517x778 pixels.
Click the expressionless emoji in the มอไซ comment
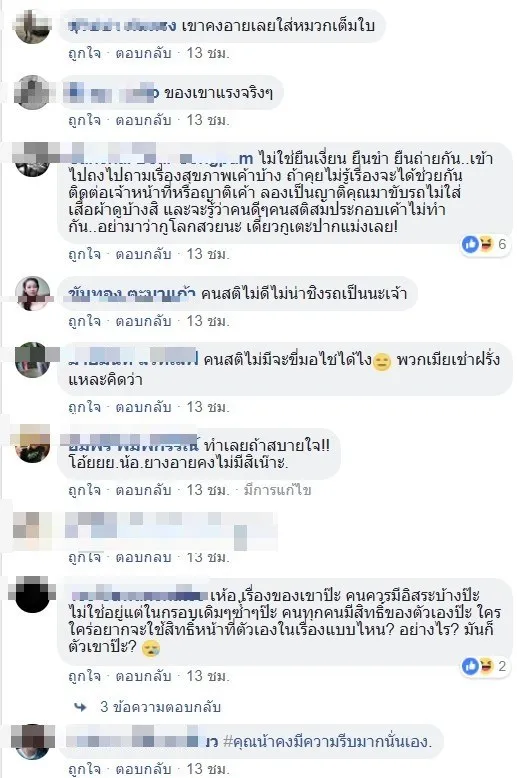click(382, 361)
